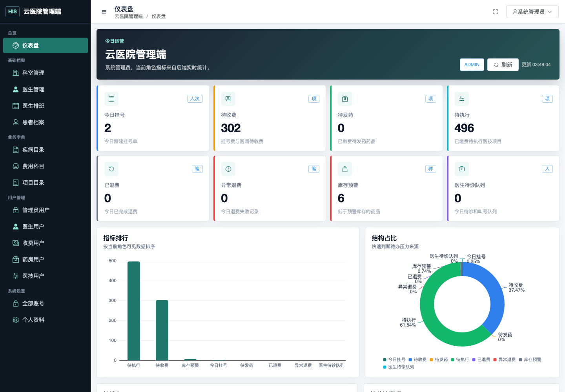Image resolution: width=565 pixels, height=392 pixels.
Task: Click the 库存预警 card bag icon
Action: click(345, 169)
